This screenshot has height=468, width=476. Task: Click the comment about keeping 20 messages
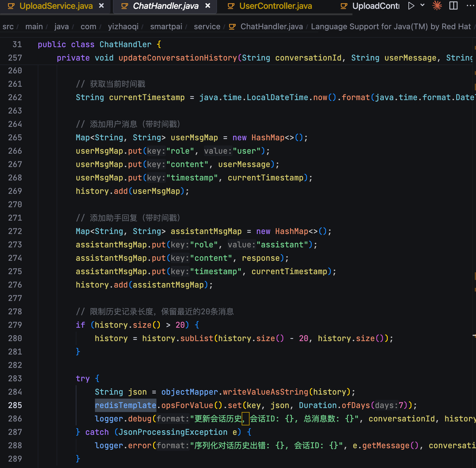pyautogui.click(x=155, y=312)
